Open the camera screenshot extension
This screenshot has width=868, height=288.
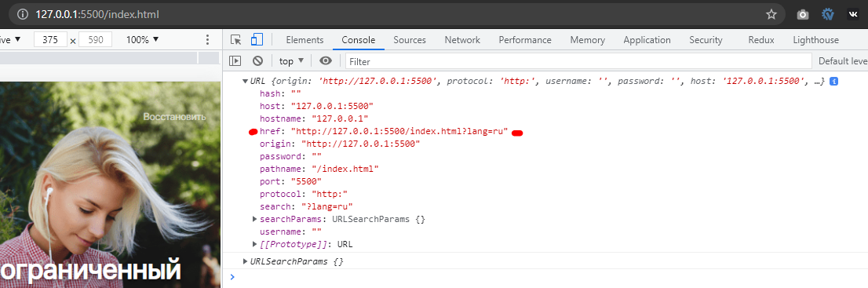click(x=803, y=15)
